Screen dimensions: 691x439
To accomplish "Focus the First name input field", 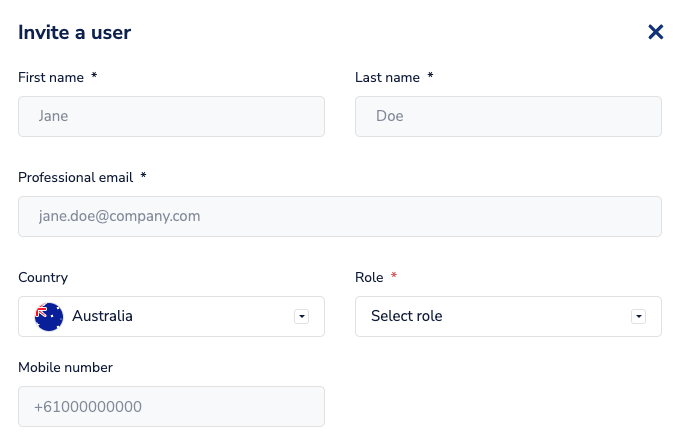I will (171, 116).
